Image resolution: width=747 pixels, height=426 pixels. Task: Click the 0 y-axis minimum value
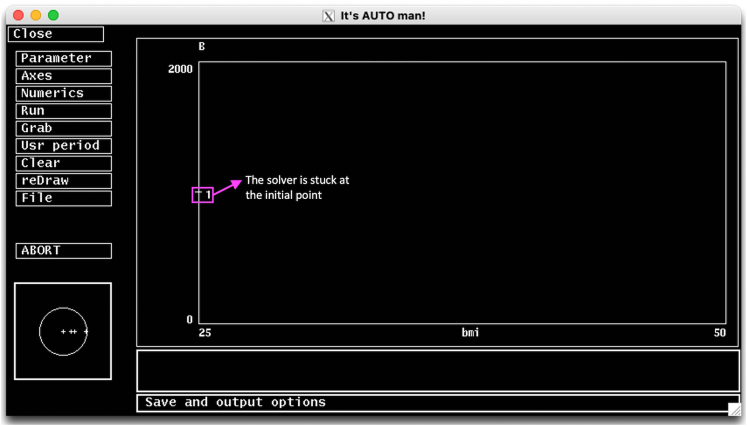(x=190, y=319)
